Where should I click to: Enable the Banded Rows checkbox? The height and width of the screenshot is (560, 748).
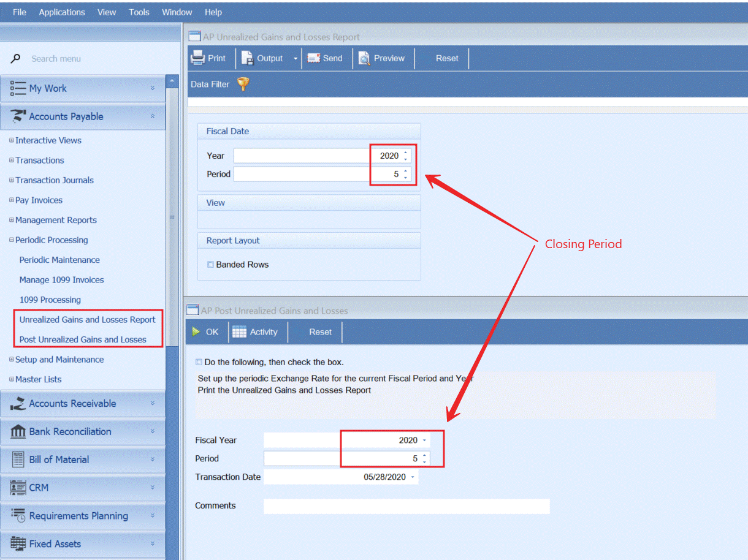pyautogui.click(x=210, y=265)
